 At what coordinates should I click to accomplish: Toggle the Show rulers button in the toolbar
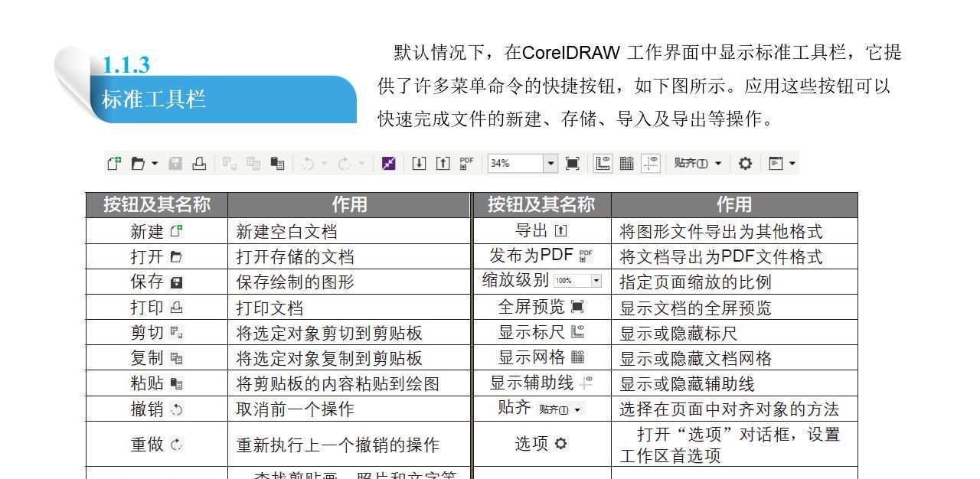(x=603, y=163)
